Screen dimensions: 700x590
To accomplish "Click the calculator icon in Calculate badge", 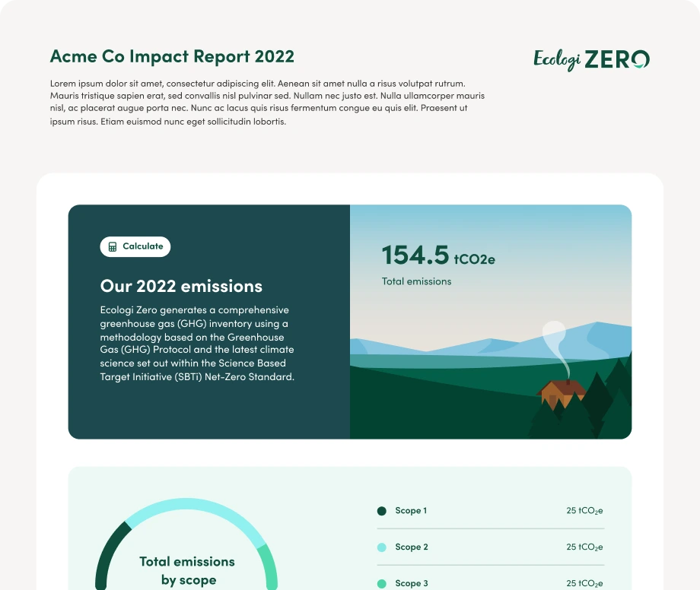I will [113, 246].
